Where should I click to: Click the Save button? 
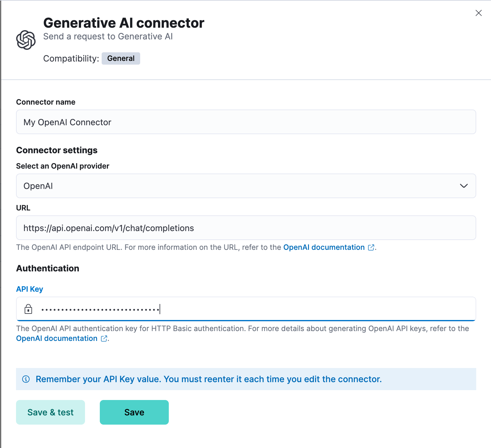click(x=134, y=412)
